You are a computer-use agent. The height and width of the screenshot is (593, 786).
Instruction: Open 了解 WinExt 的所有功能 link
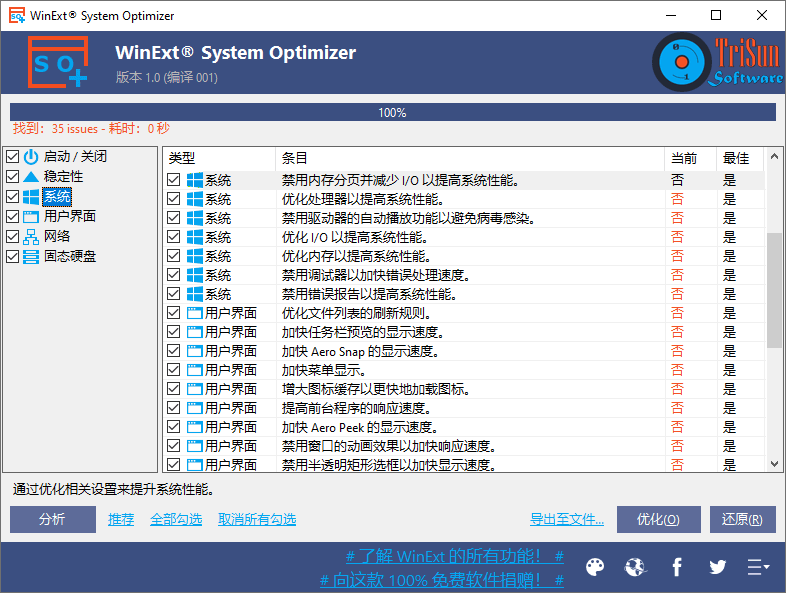(x=455, y=556)
